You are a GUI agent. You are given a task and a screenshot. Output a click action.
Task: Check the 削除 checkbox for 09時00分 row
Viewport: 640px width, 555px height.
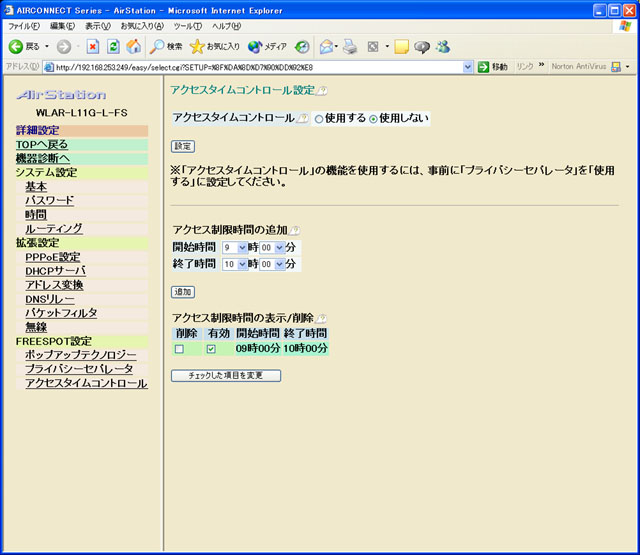[179, 349]
